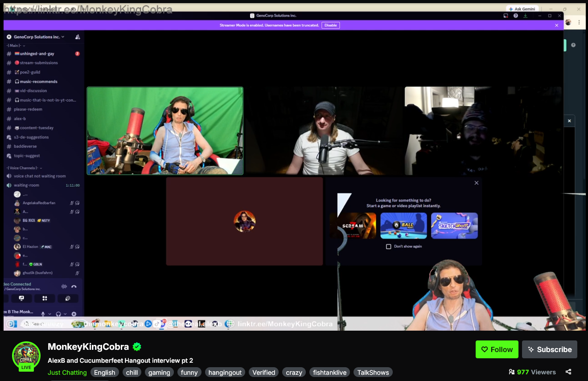
Task: Expand headphone output options arrow
Action: pyautogui.click(x=65, y=314)
